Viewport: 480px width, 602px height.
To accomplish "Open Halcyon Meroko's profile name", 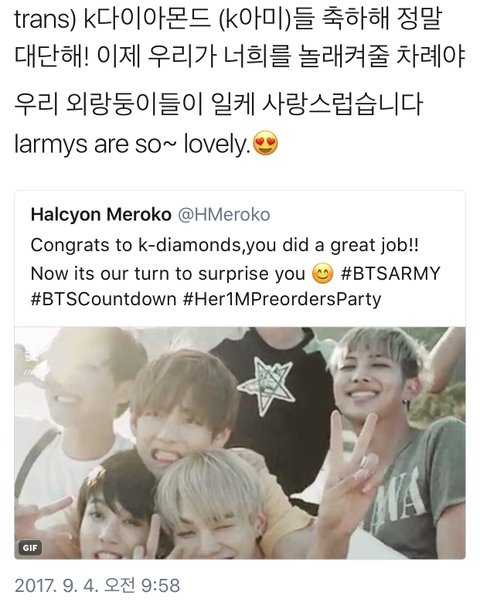I will pyautogui.click(x=101, y=215).
